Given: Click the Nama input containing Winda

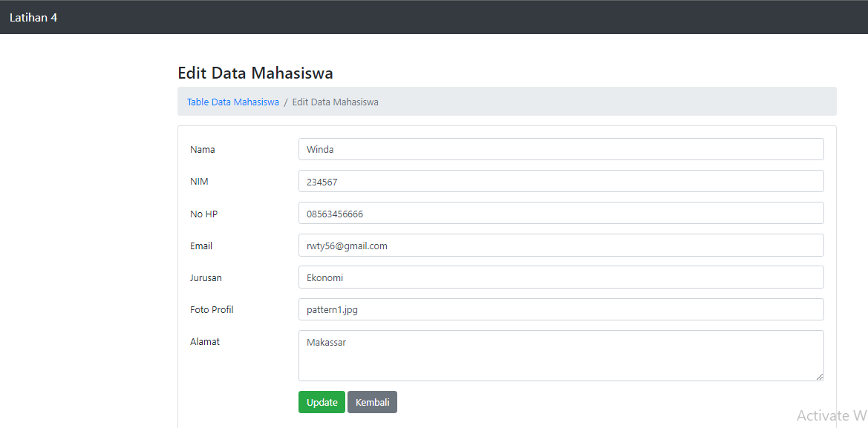Looking at the screenshot, I should point(561,148).
